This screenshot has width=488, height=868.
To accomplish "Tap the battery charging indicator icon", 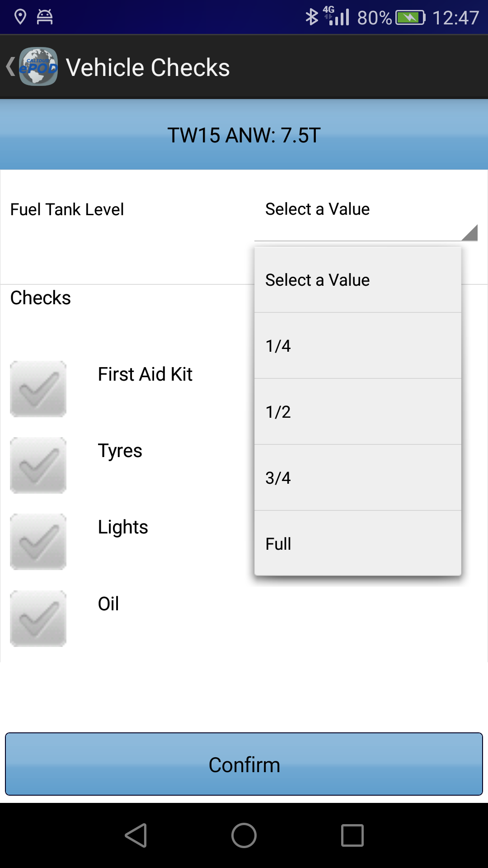I will (x=411, y=18).
